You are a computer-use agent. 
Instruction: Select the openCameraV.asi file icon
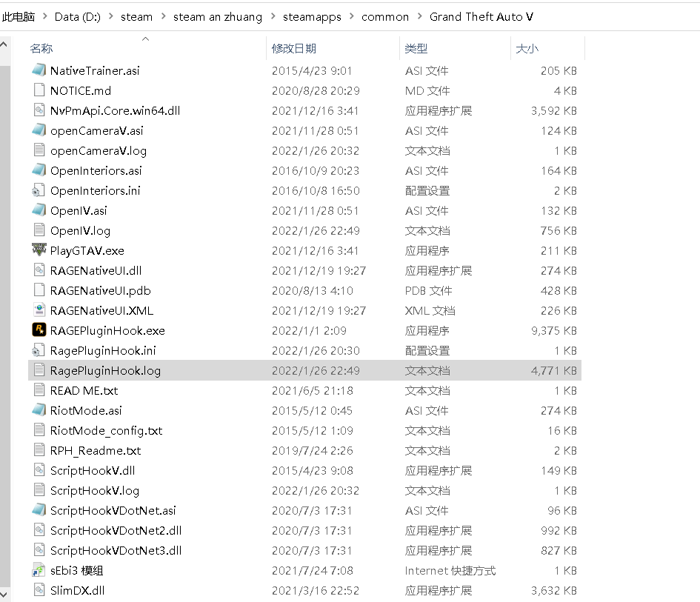pyautogui.click(x=39, y=130)
